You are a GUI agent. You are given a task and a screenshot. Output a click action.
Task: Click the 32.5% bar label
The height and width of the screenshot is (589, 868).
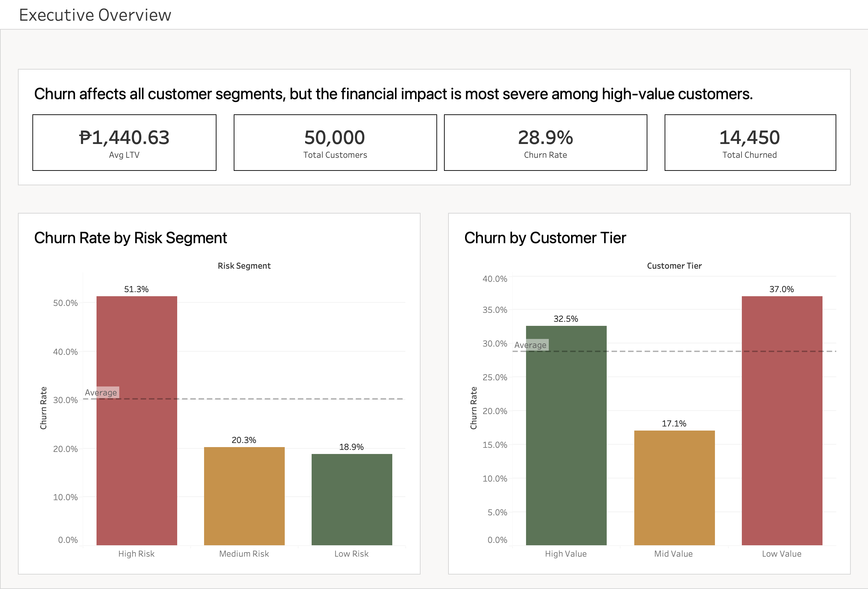pyautogui.click(x=566, y=319)
